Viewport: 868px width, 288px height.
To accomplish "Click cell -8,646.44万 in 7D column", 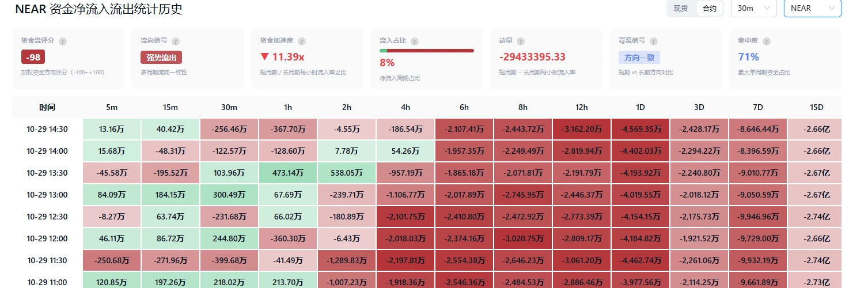I will pyautogui.click(x=759, y=129).
